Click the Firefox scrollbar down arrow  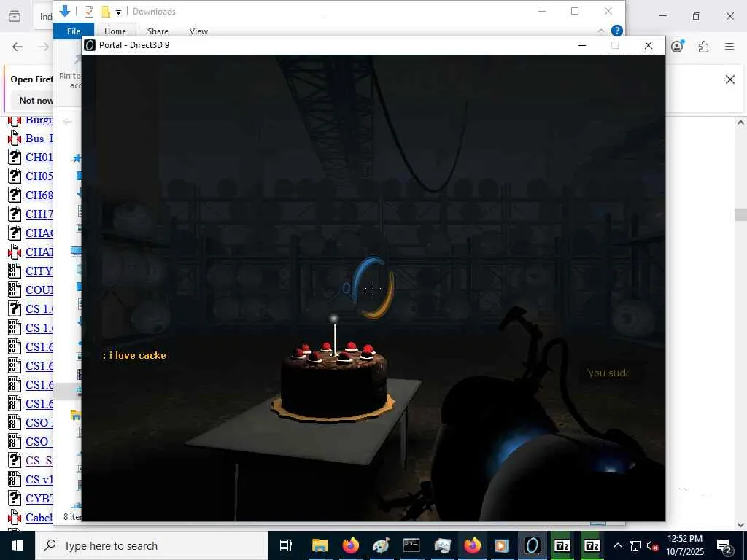click(740, 524)
